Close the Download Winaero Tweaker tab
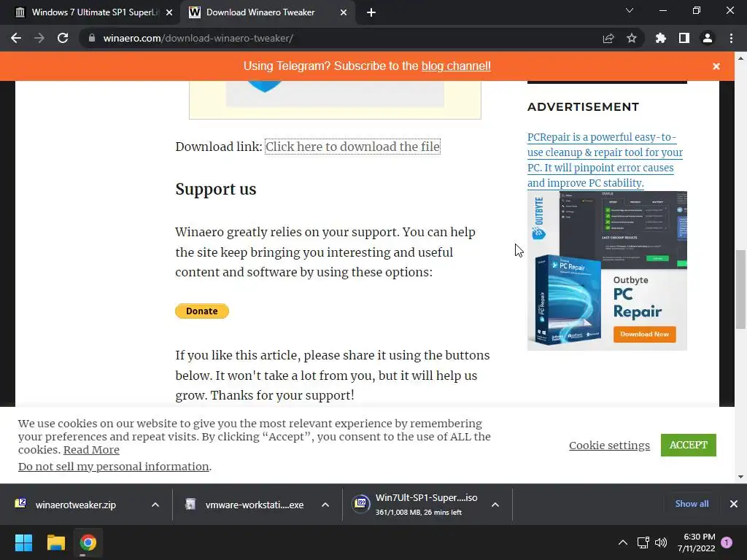 344,12
